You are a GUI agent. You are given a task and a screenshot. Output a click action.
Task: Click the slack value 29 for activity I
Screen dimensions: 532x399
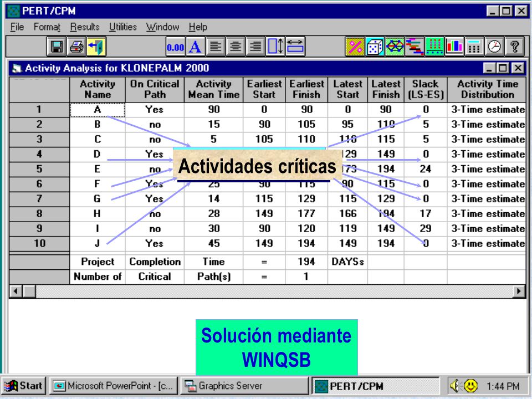(426, 229)
